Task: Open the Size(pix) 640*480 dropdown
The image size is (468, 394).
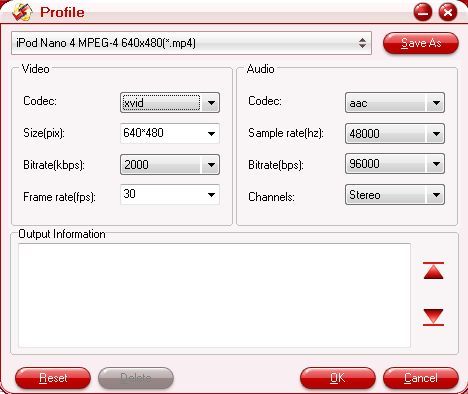Action: pos(170,133)
